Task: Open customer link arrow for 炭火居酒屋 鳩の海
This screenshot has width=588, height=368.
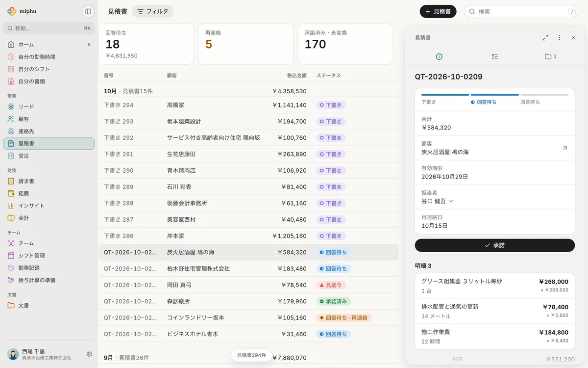Action: [x=565, y=148]
